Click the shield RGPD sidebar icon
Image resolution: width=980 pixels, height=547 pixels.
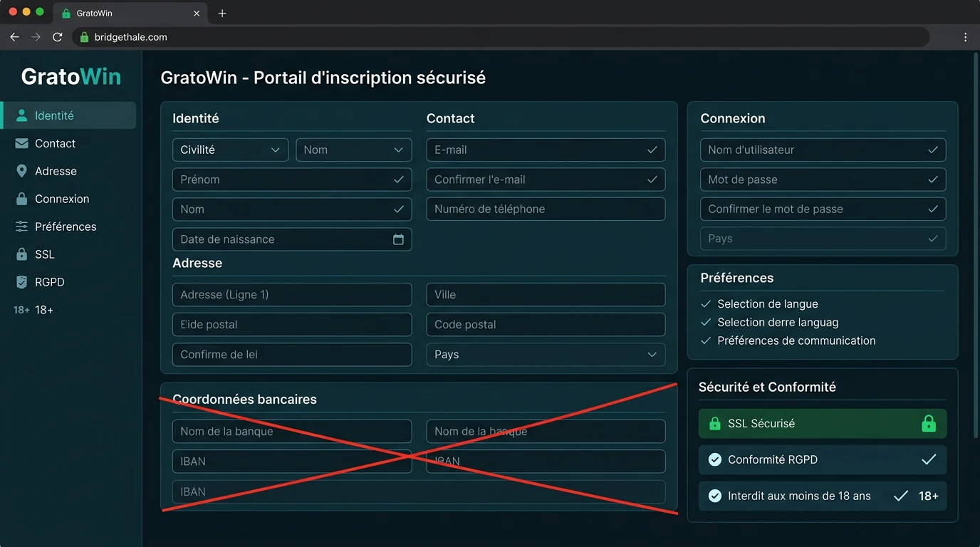tap(21, 282)
